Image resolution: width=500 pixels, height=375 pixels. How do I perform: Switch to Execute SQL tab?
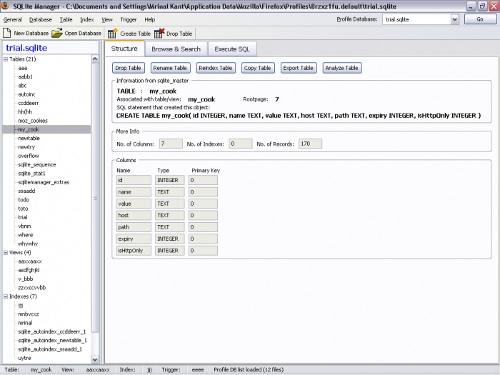[232, 49]
